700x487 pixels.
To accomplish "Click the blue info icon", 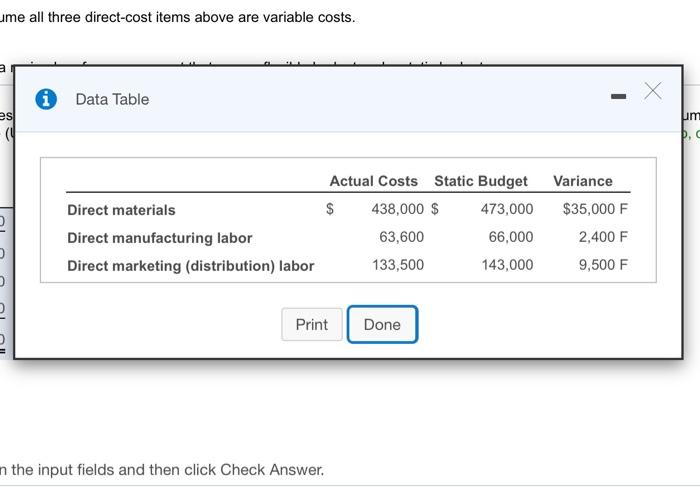I will point(46,99).
